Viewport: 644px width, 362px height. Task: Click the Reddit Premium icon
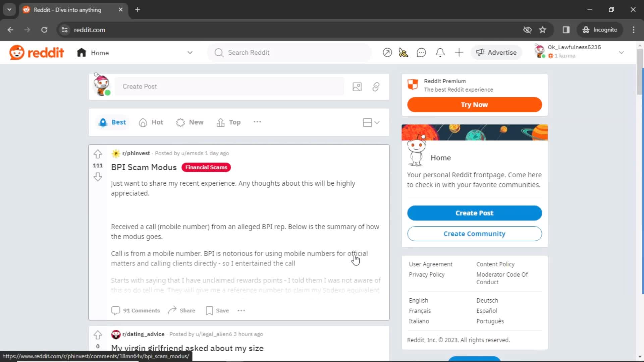click(412, 84)
